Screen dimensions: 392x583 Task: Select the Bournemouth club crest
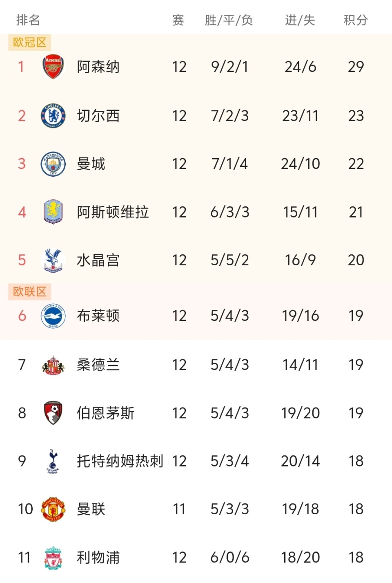[53, 413]
